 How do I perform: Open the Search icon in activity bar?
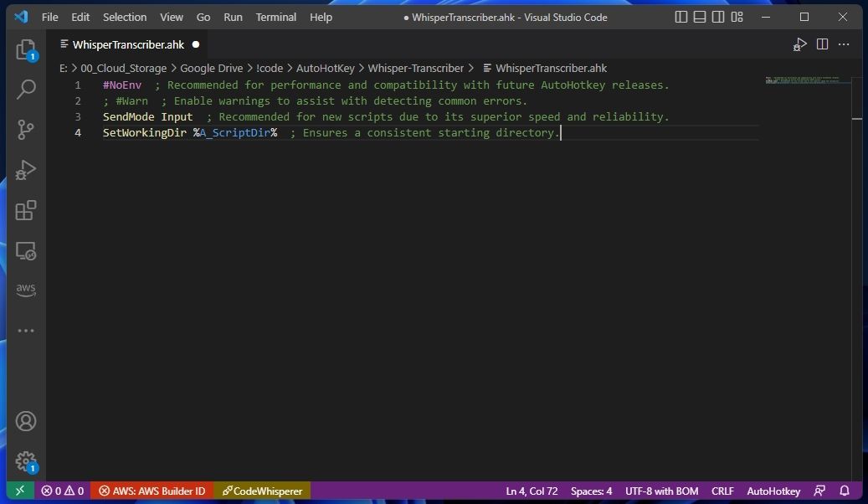pyautogui.click(x=25, y=89)
